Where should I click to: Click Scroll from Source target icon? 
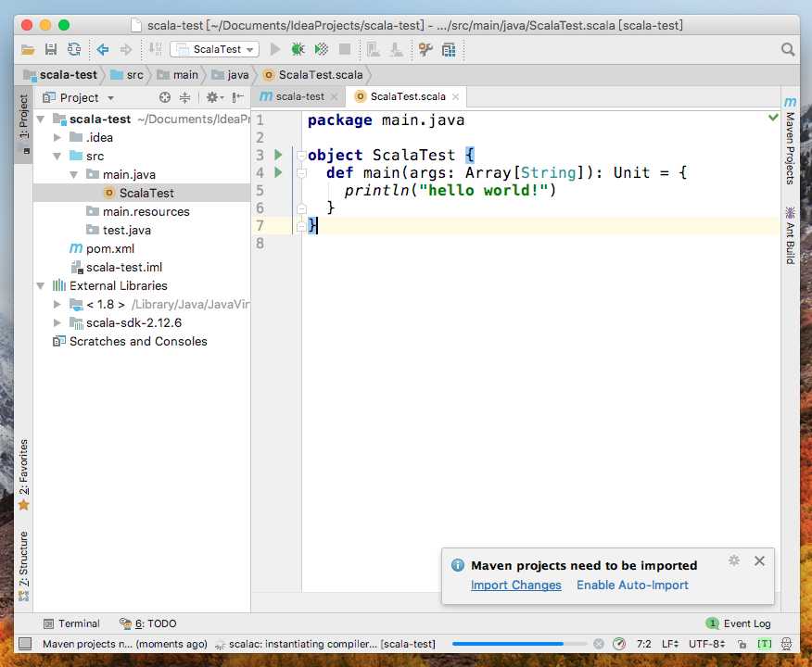coord(165,97)
